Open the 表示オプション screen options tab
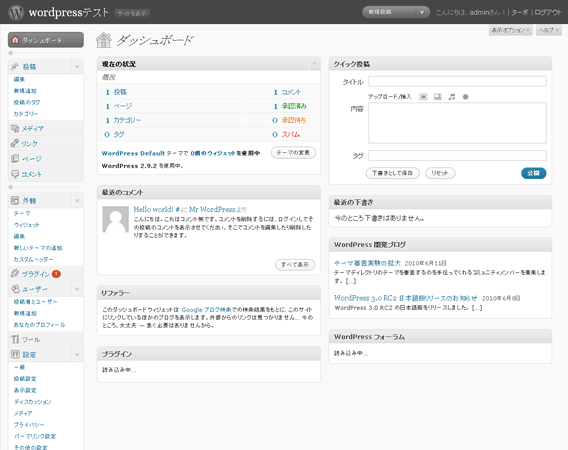Image resolution: width=568 pixels, height=450 pixels. 511,30
